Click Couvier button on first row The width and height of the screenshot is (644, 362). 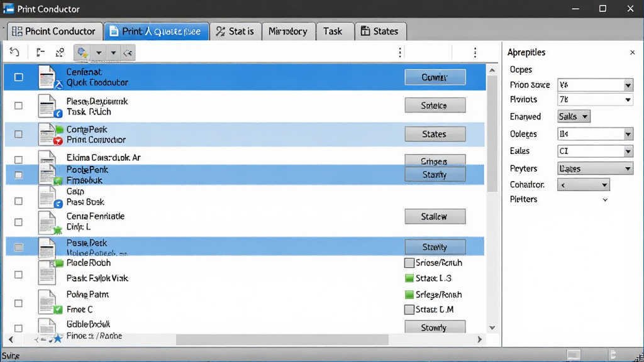tap(435, 77)
